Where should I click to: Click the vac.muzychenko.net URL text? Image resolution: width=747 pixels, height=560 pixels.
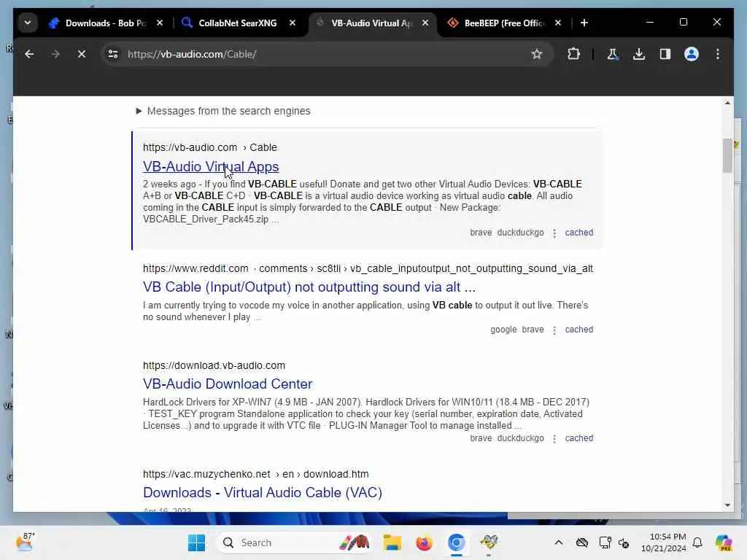tap(256, 474)
